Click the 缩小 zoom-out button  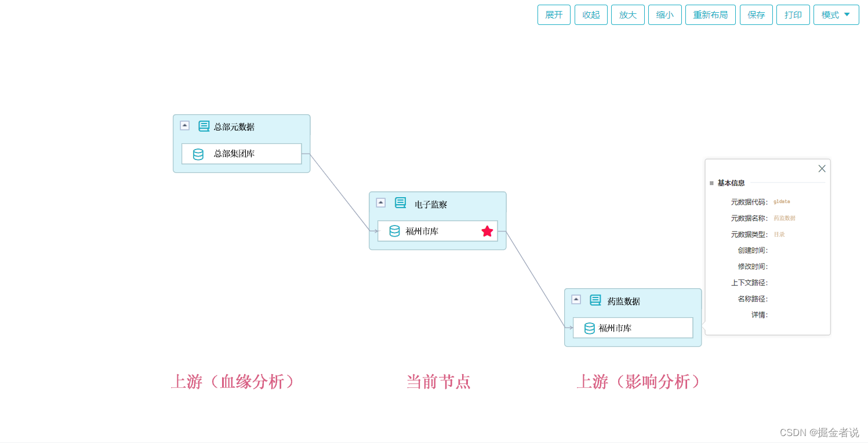[x=665, y=14]
